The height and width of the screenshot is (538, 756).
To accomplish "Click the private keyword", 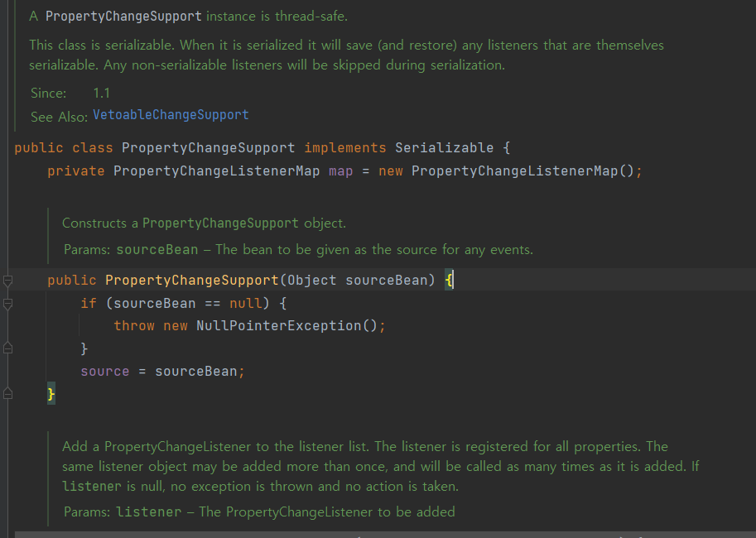I will coord(75,171).
